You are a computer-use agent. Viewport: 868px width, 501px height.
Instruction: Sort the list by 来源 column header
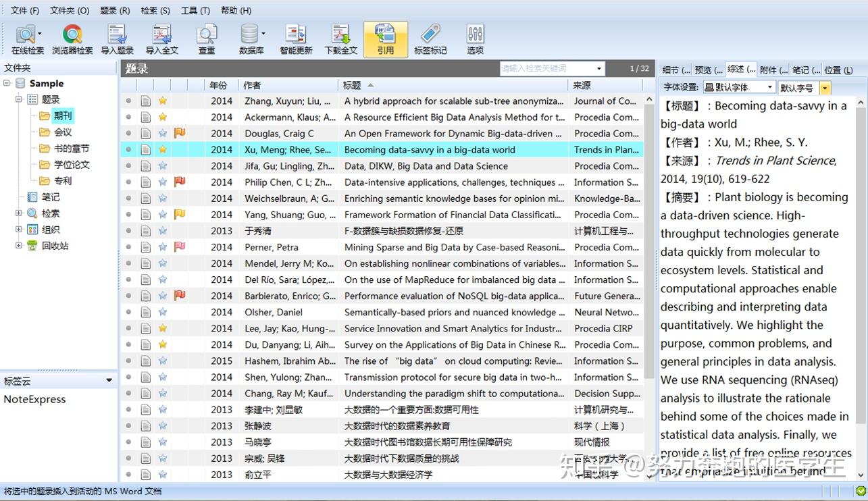(x=605, y=85)
